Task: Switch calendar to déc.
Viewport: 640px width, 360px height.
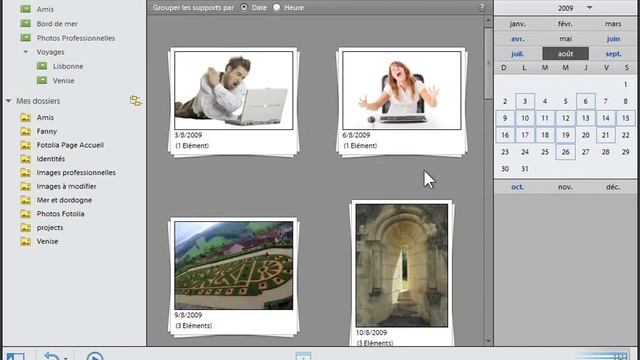Action: 613,187
